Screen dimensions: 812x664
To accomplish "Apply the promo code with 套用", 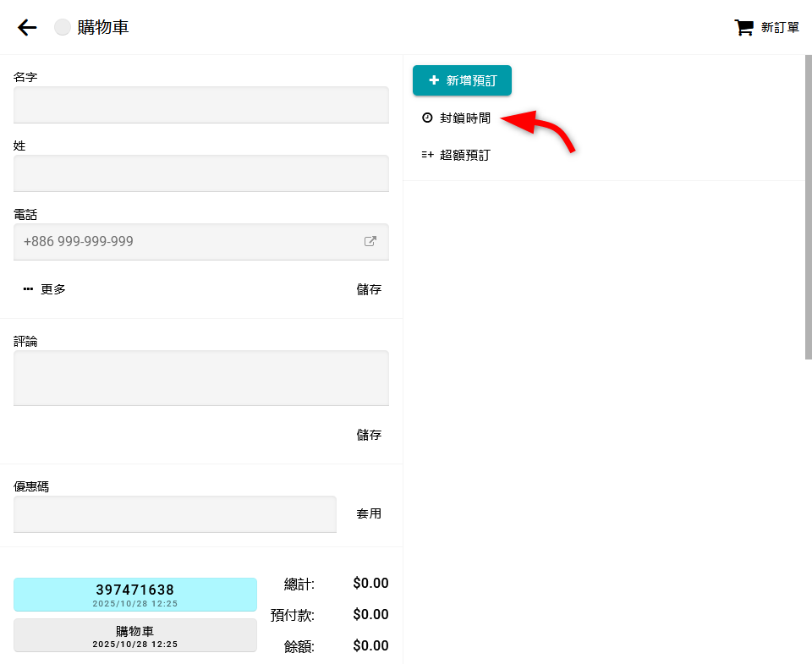I will [369, 513].
